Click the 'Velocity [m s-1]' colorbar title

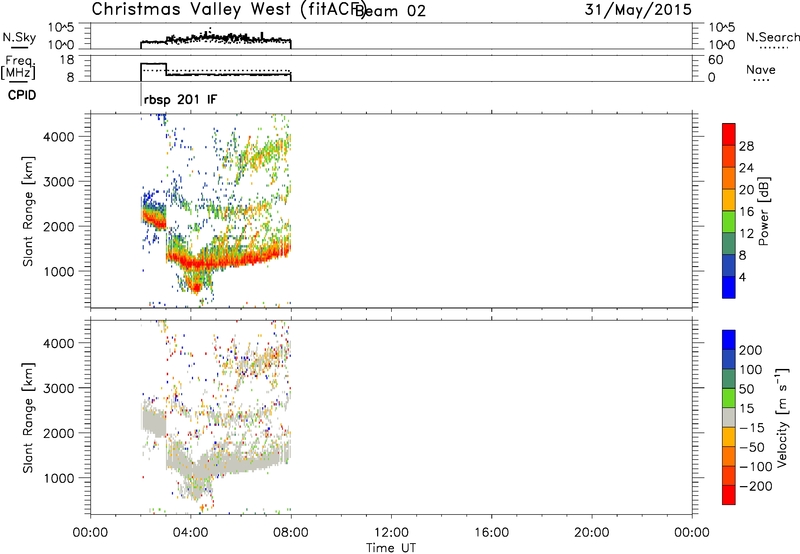click(782, 417)
